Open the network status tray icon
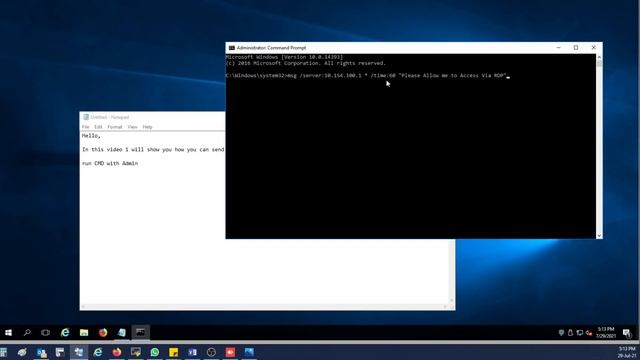Image resolution: width=640 pixels, height=360 pixels. 580,333
